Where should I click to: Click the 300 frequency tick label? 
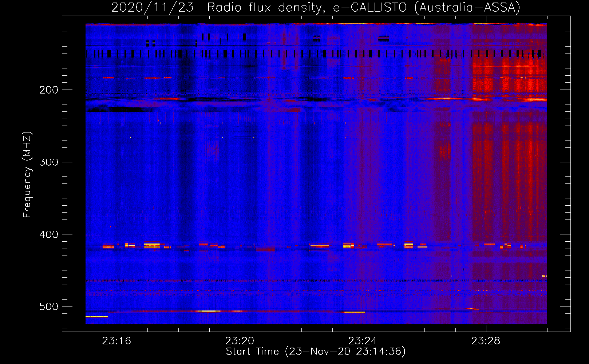tap(49, 162)
